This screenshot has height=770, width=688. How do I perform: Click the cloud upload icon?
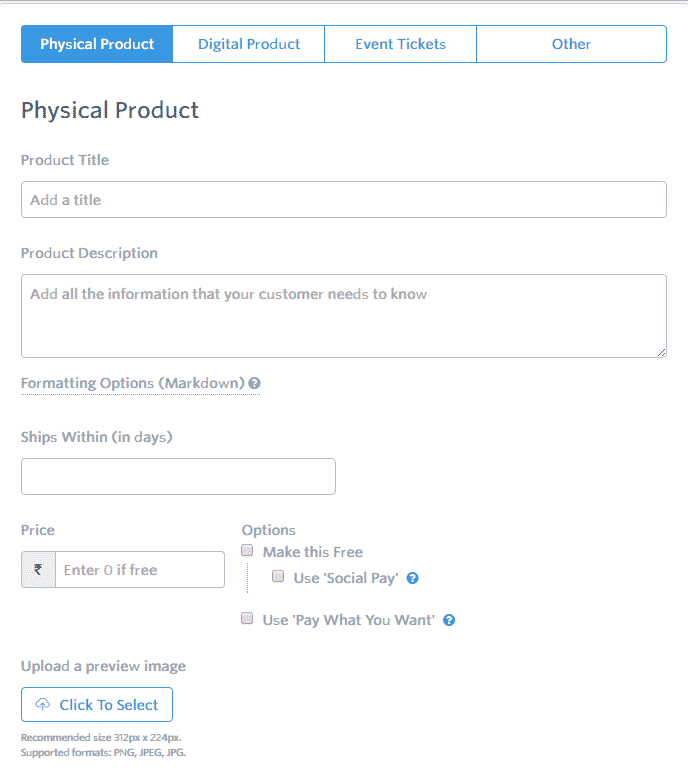[x=43, y=704]
